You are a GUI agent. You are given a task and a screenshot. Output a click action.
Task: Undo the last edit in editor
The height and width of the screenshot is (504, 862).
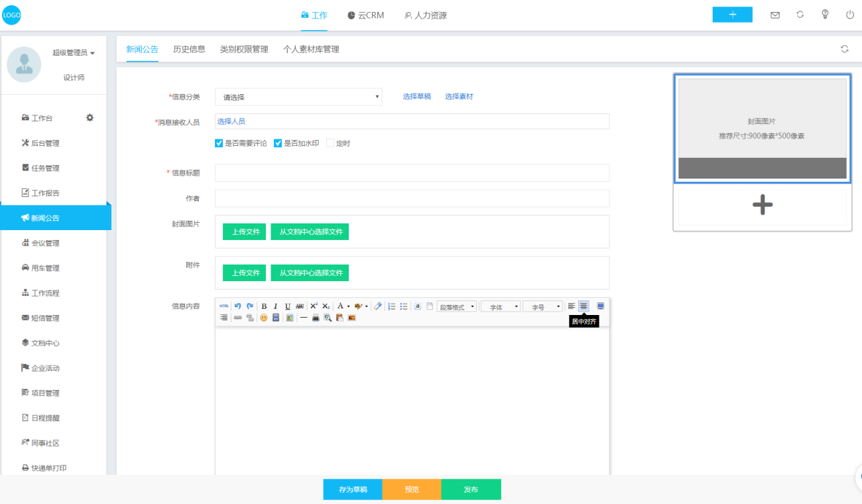[x=237, y=306]
